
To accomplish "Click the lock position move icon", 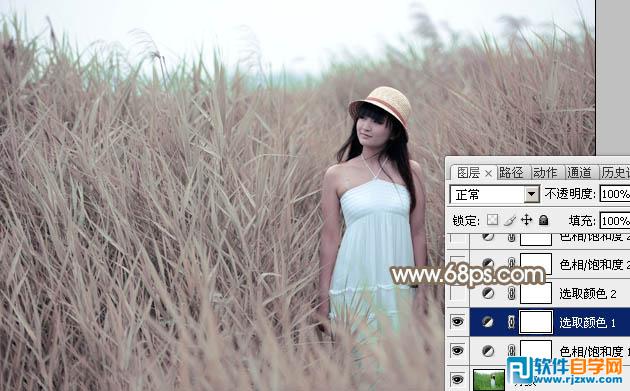I will [526, 220].
